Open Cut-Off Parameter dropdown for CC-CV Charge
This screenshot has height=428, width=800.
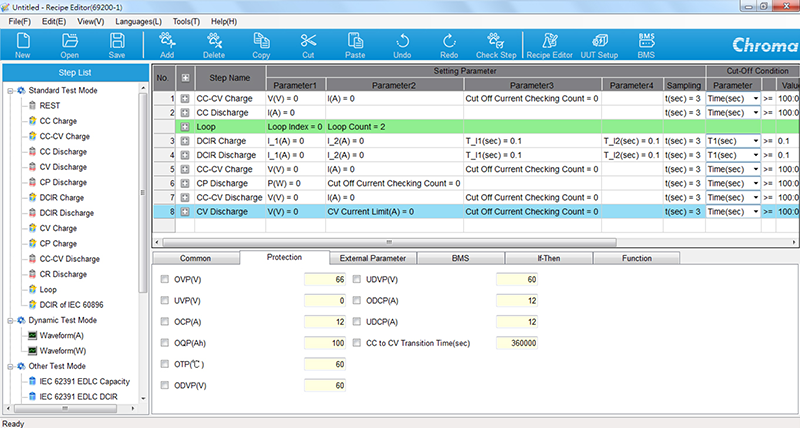point(755,98)
